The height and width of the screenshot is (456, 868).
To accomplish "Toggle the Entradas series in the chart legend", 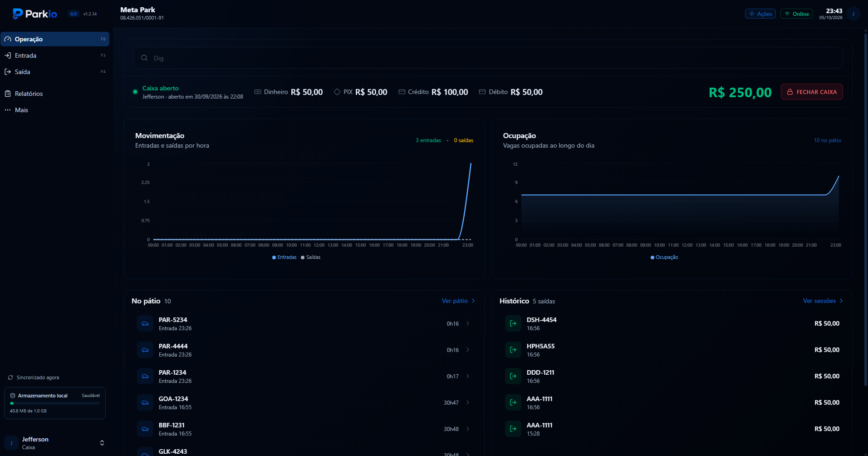I will (284, 257).
